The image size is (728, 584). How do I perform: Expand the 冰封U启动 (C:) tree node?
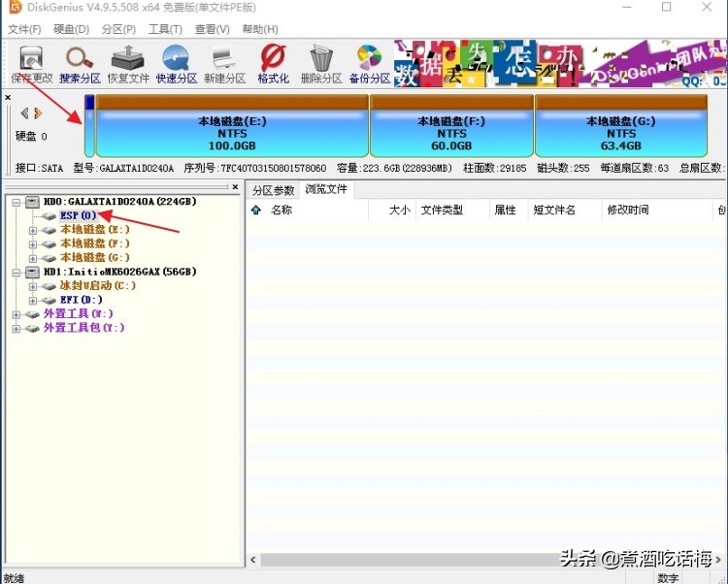point(32,286)
